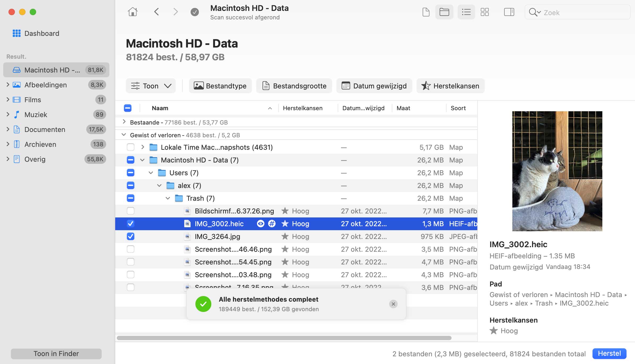
Task: Toggle the select-all header checkbox
Action: tap(128, 108)
